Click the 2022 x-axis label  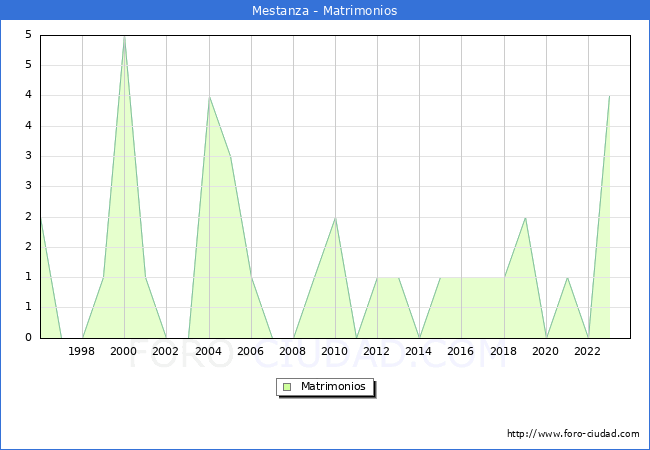(x=587, y=351)
